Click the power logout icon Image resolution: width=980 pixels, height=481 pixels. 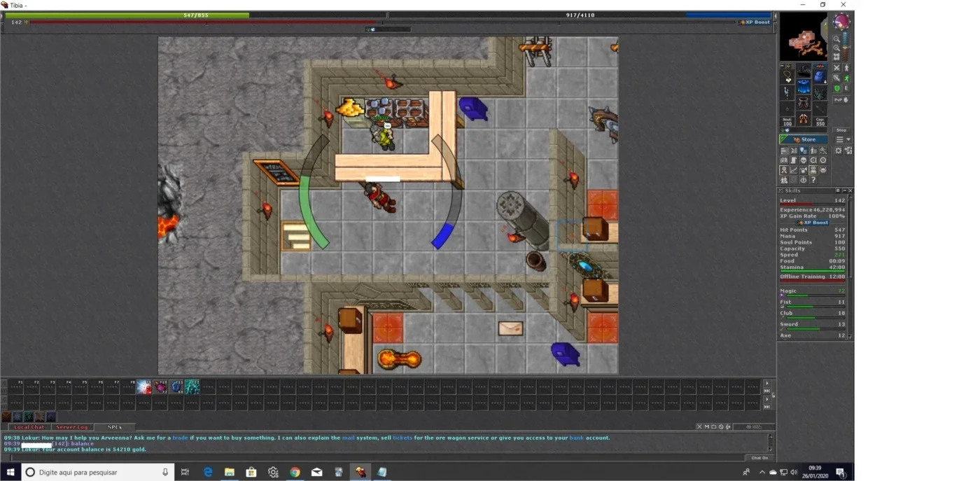(804, 179)
